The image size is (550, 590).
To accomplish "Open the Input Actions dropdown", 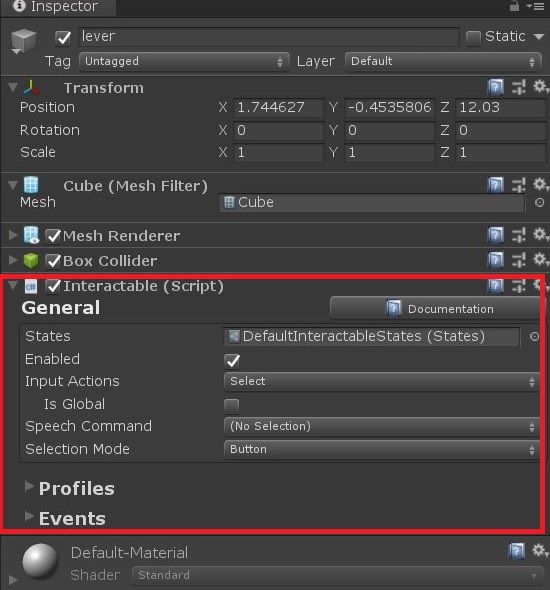I will pos(382,382).
